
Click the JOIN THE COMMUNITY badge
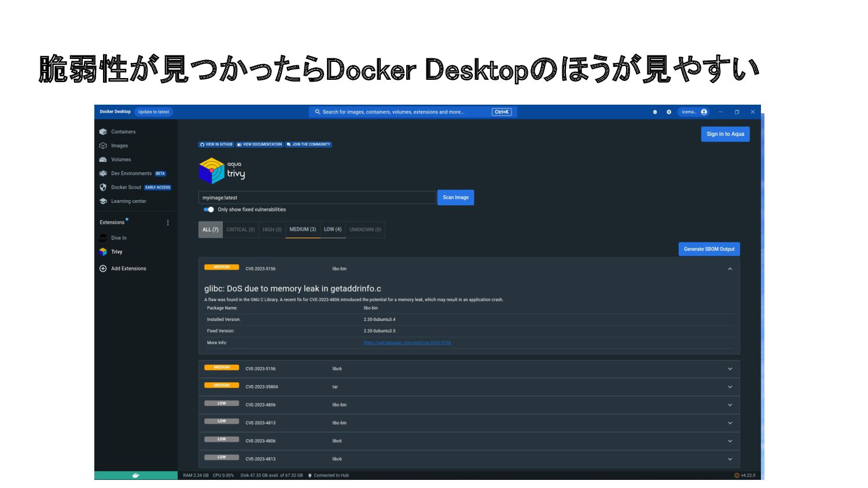click(308, 145)
